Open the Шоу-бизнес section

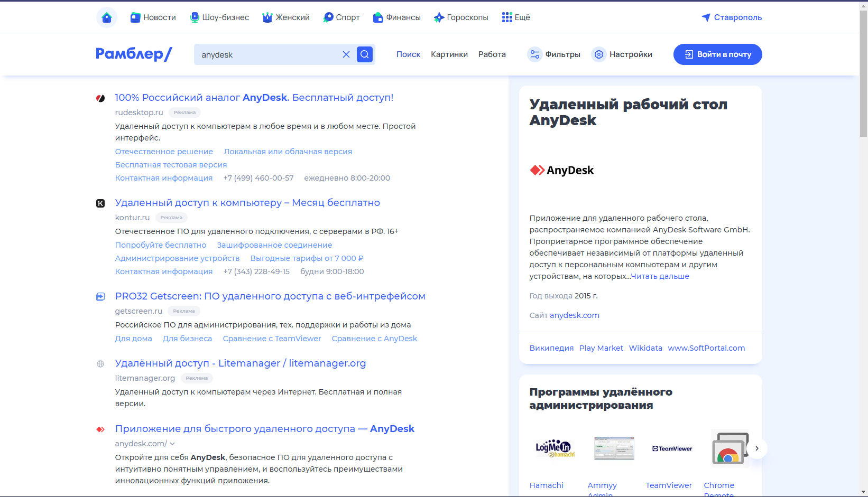pyautogui.click(x=219, y=17)
